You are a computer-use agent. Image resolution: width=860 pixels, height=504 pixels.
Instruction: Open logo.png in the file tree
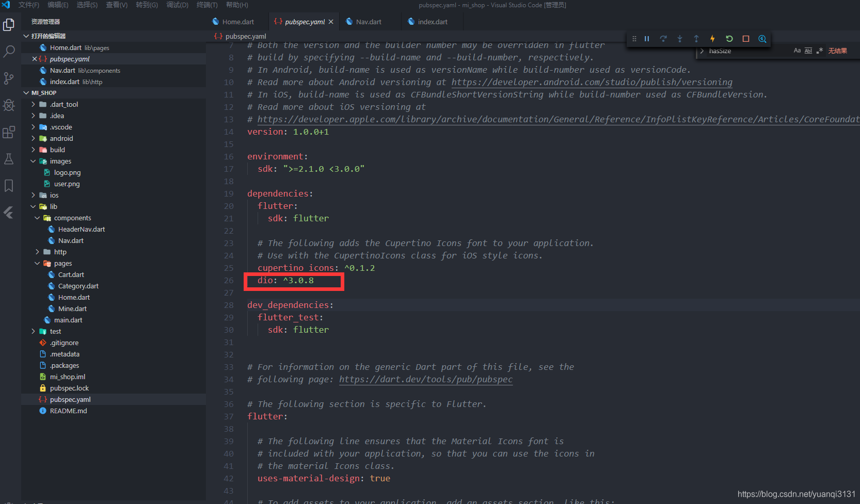(67, 172)
